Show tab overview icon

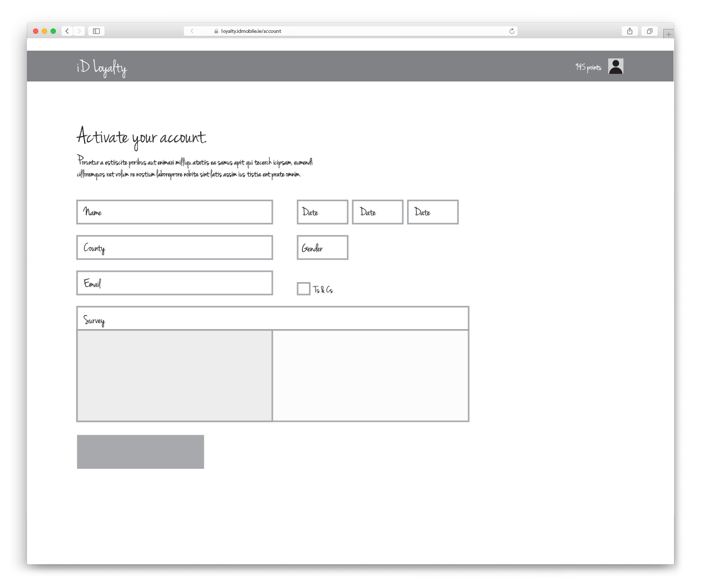point(650,31)
